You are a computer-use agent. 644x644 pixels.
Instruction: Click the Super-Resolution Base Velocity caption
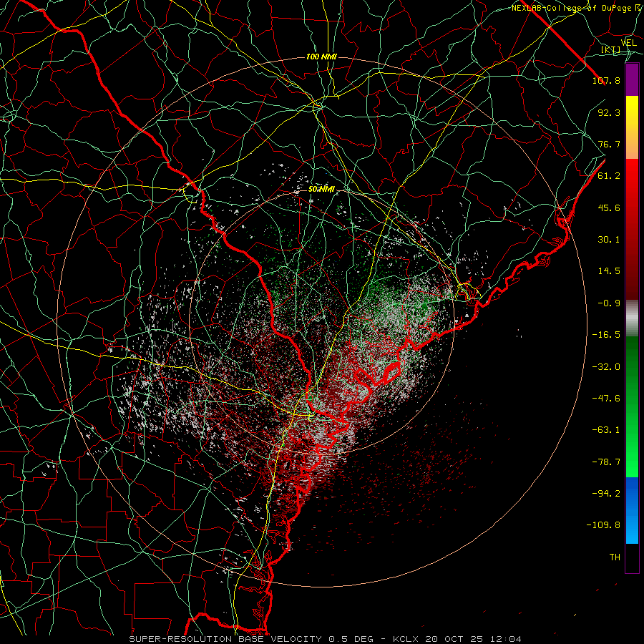click(x=326, y=639)
